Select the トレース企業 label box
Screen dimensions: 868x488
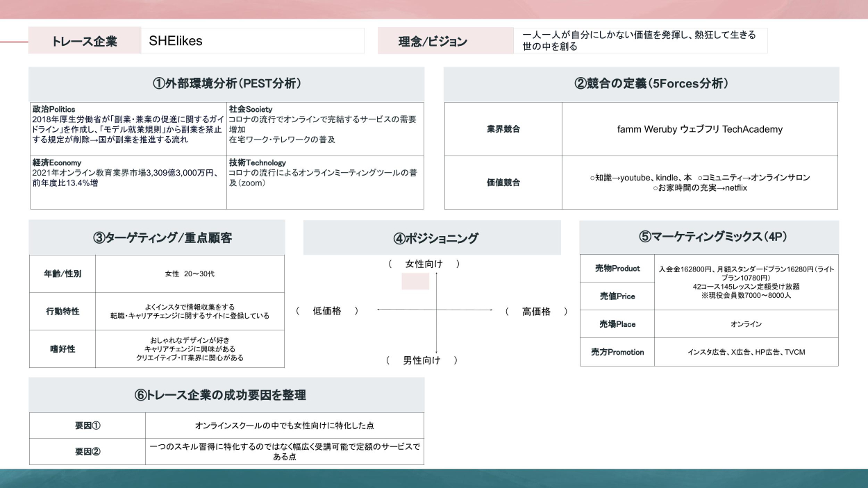tap(84, 41)
